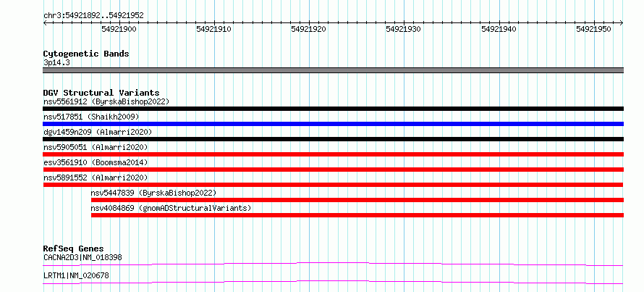This screenshot has width=644, height=292.
Task: Open variant label nsv5447839 (ByrskaBishop2022)
Action: [x=153, y=193]
